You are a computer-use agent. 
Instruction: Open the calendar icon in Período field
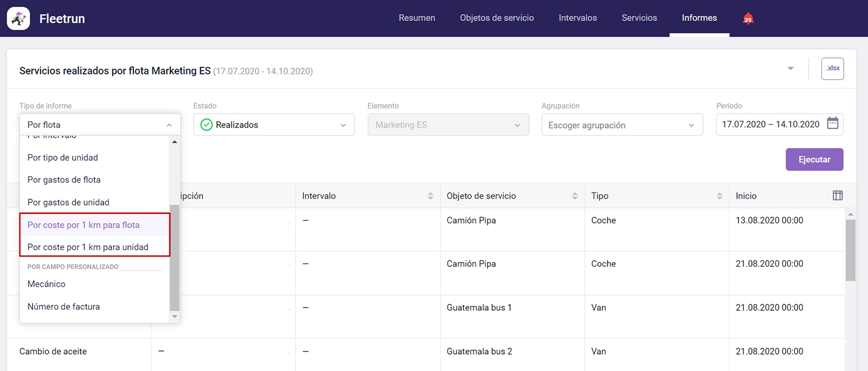coord(832,124)
